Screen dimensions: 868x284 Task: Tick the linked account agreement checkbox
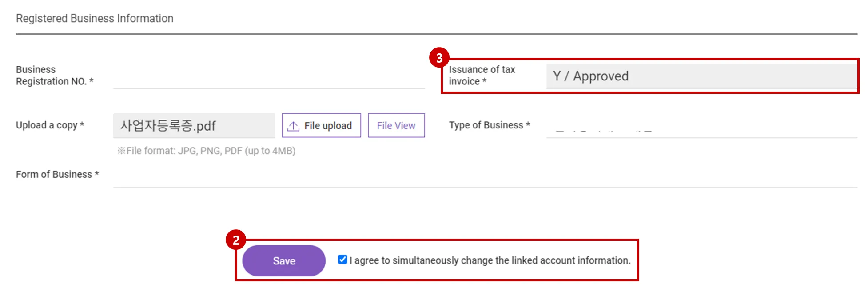pyautogui.click(x=342, y=260)
